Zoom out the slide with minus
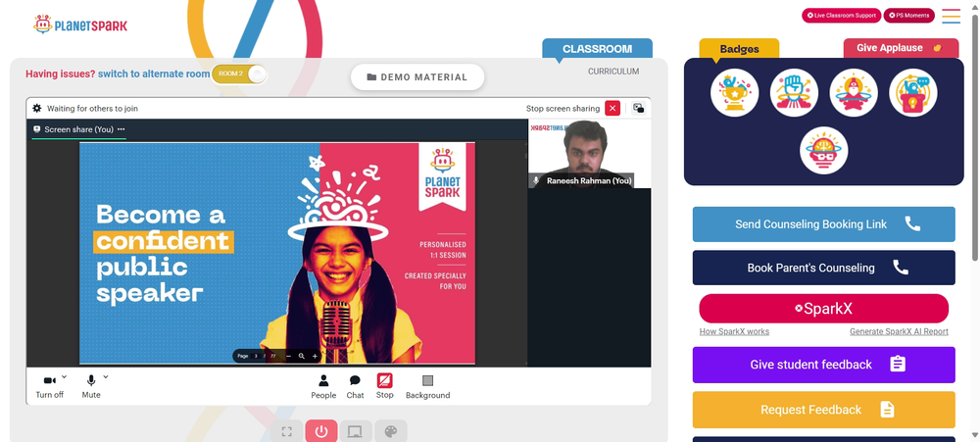The width and height of the screenshot is (980, 442). pyautogui.click(x=288, y=356)
